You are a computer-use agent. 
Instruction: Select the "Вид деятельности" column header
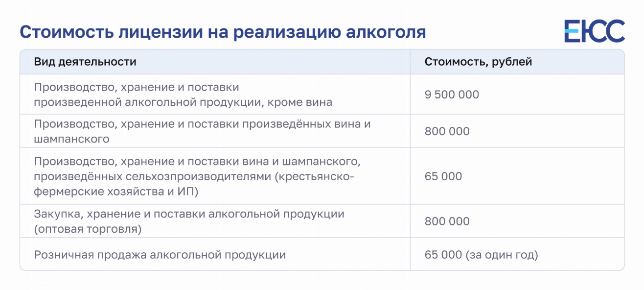(85, 62)
